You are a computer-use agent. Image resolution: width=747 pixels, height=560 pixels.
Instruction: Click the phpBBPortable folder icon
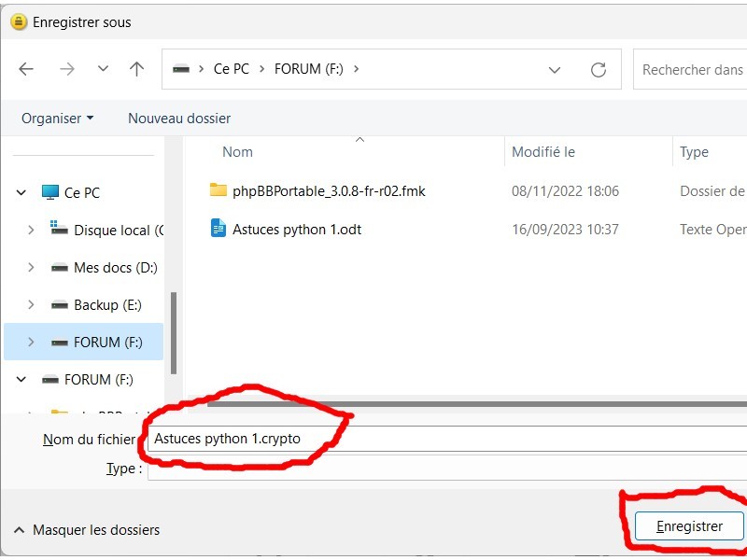(218, 190)
